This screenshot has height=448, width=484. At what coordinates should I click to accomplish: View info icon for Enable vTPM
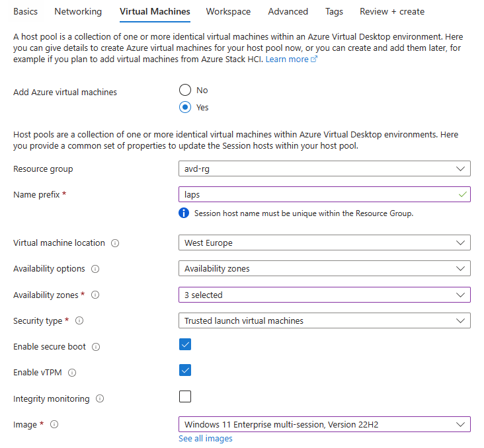click(72, 373)
